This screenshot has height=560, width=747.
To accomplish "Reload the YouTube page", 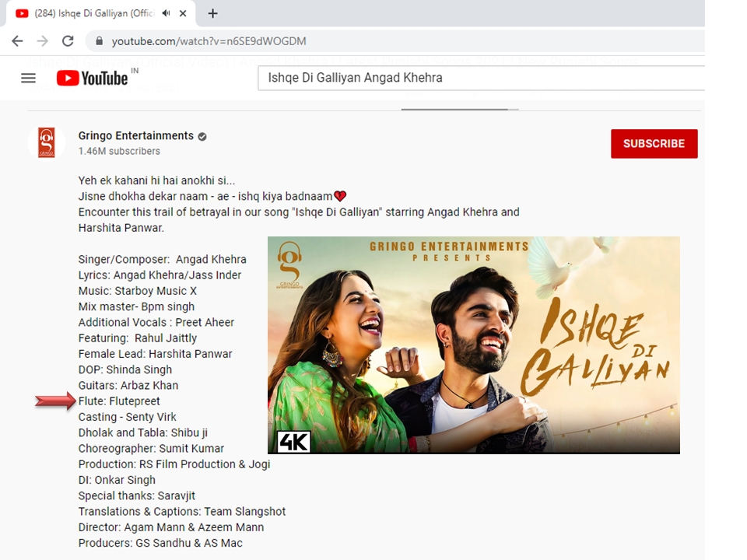I will 68,41.
